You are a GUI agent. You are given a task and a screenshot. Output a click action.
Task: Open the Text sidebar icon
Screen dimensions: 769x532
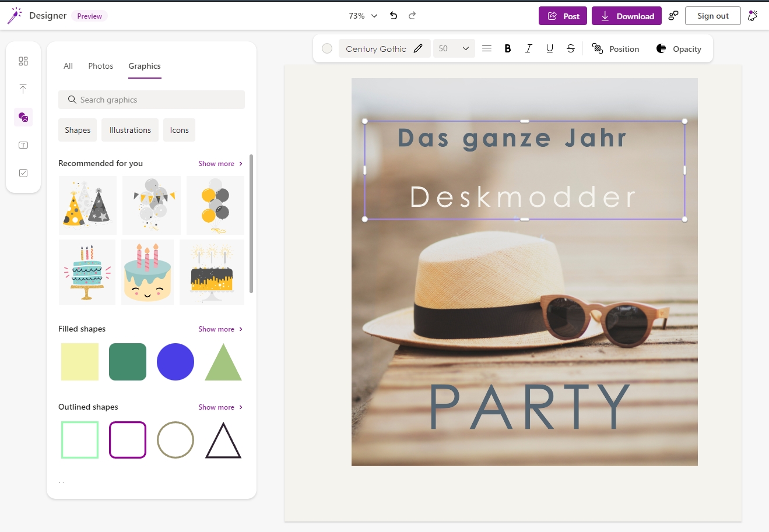(23, 145)
